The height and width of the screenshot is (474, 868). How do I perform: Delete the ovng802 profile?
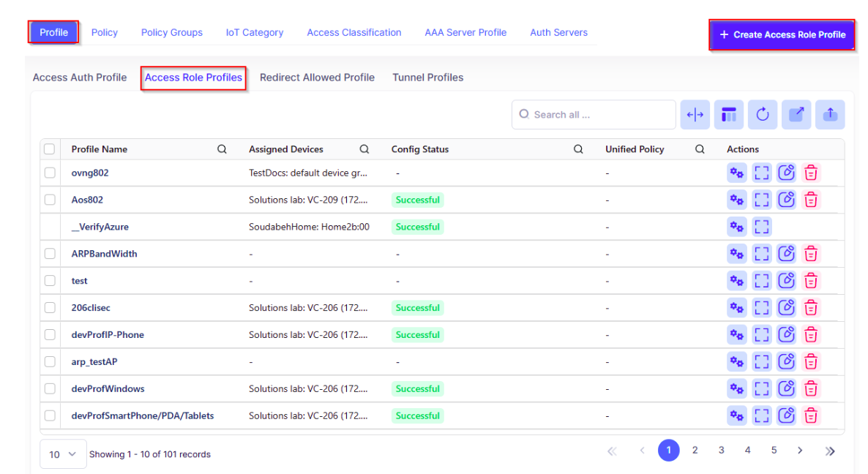click(811, 173)
